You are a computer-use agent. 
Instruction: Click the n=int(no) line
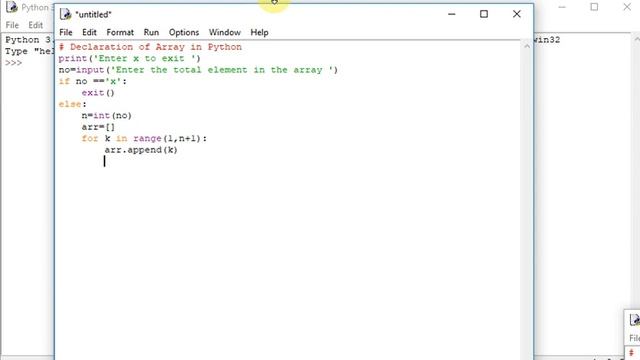107,116
